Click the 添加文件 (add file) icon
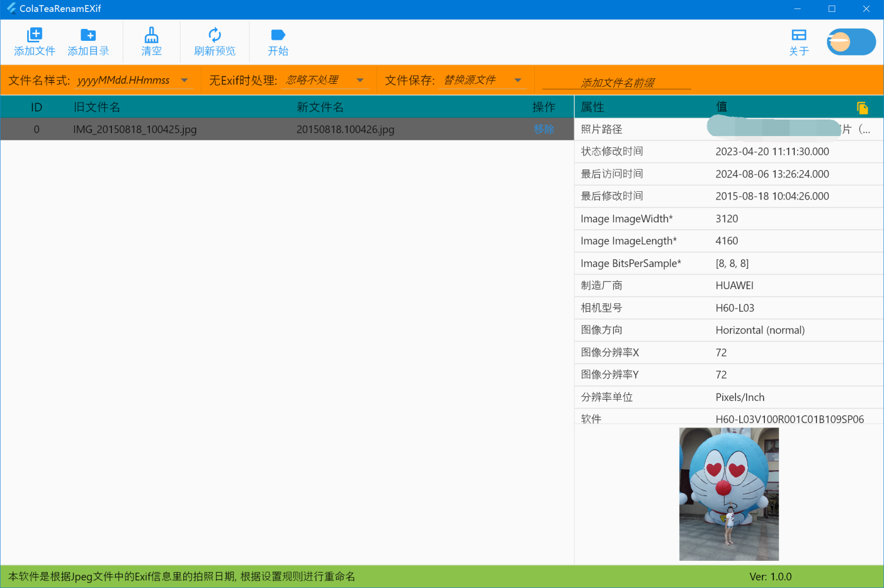 35,35
